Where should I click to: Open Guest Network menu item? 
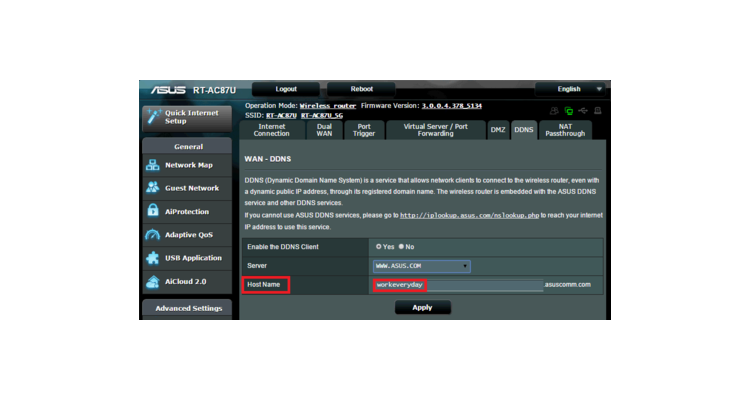pos(187,188)
